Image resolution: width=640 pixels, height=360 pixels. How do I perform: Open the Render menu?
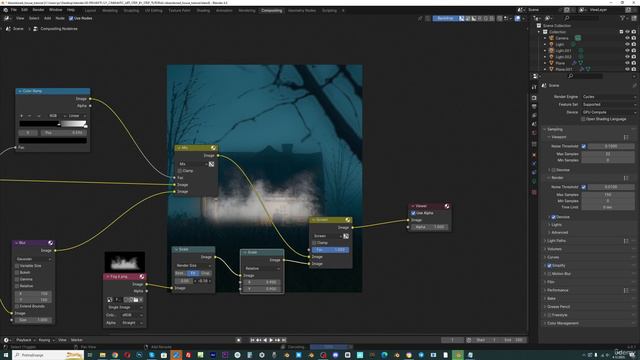[x=38, y=10]
